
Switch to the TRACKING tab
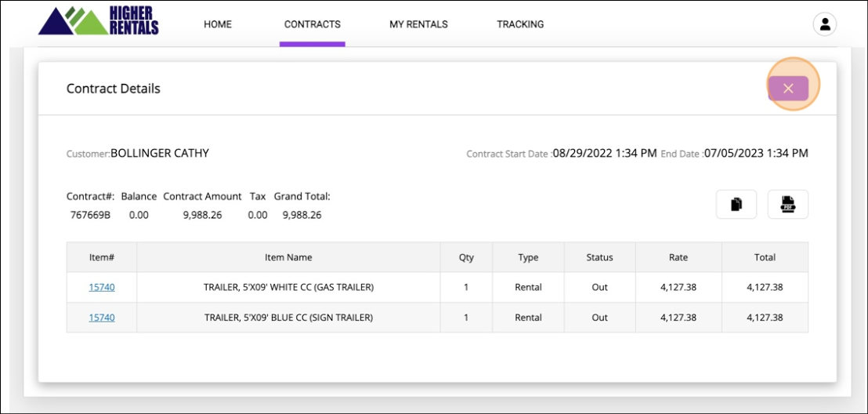point(520,24)
